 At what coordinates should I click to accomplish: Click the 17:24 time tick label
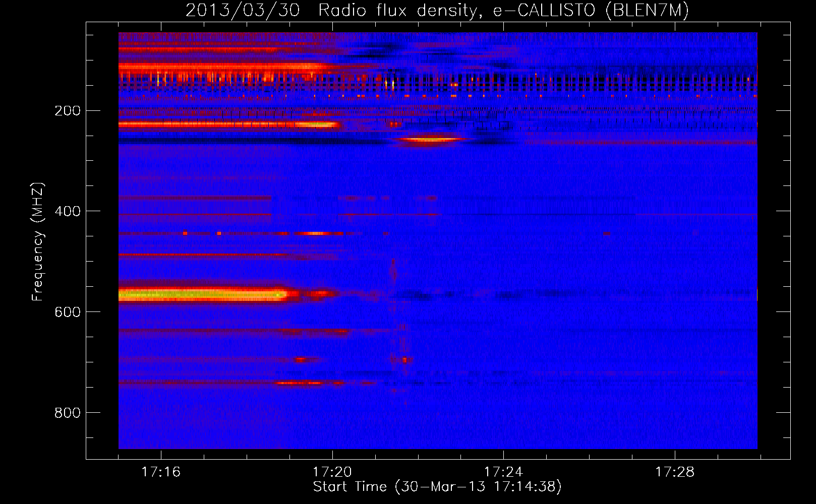503,472
